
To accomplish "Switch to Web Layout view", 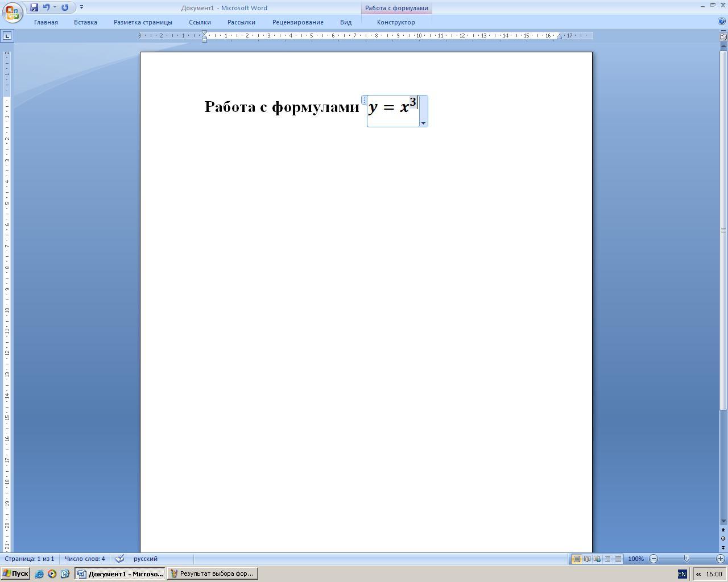I will [597, 559].
